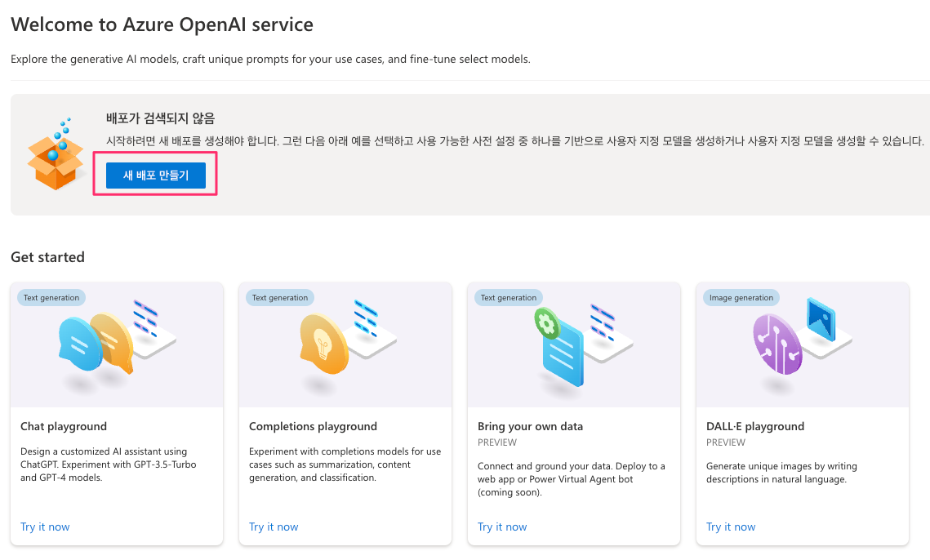This screenshot has height=560, width=930.
Task: Click the Image generation tag on DALL·E card
Action: coord(741,298)
